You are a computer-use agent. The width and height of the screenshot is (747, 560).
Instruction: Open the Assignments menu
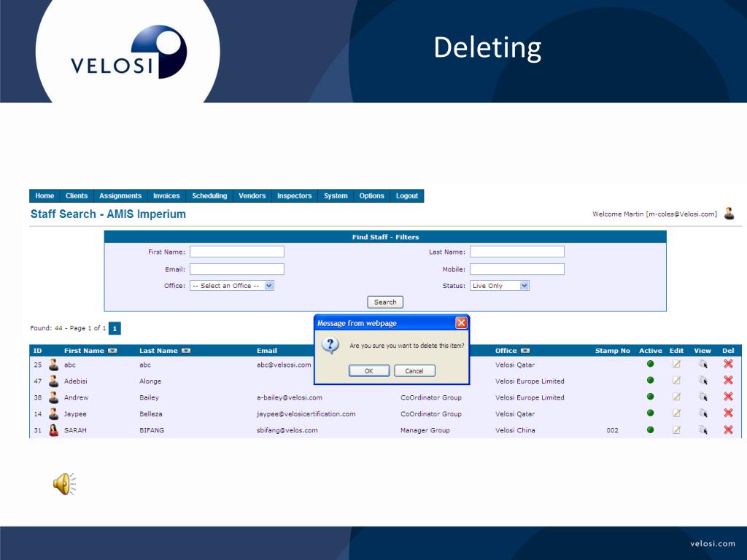pyautogui.click(x=120, y=195)
